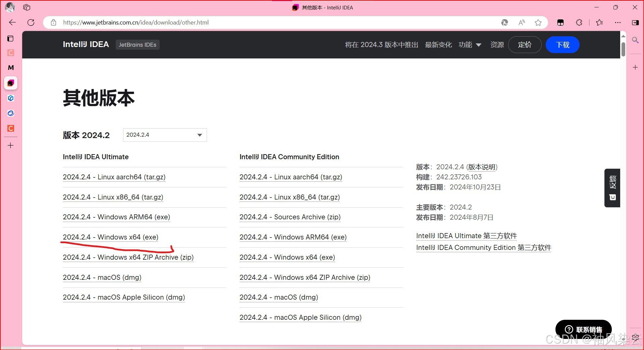
Task: Open the 版本说明 release notes link
Action: (482, 167)
